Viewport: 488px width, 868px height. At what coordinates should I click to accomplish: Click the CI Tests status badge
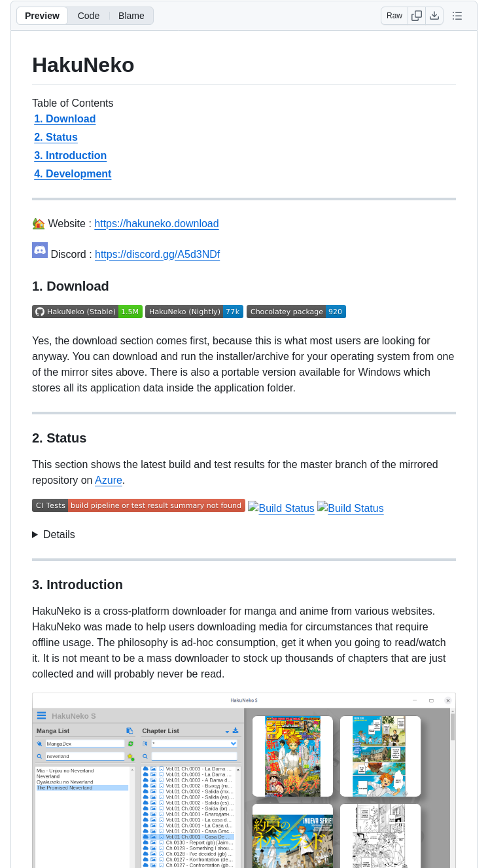coord(139,505)
